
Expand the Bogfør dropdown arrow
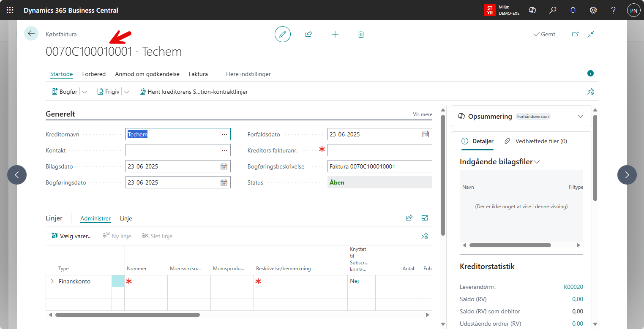pyautogui.click(x=84, y=92)
